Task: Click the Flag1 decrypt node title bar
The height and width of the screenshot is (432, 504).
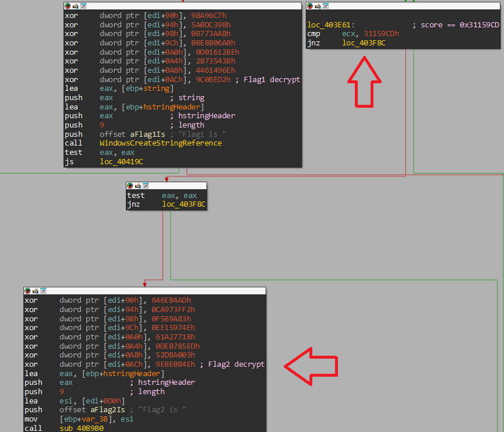Action: (x=182, y=6)
